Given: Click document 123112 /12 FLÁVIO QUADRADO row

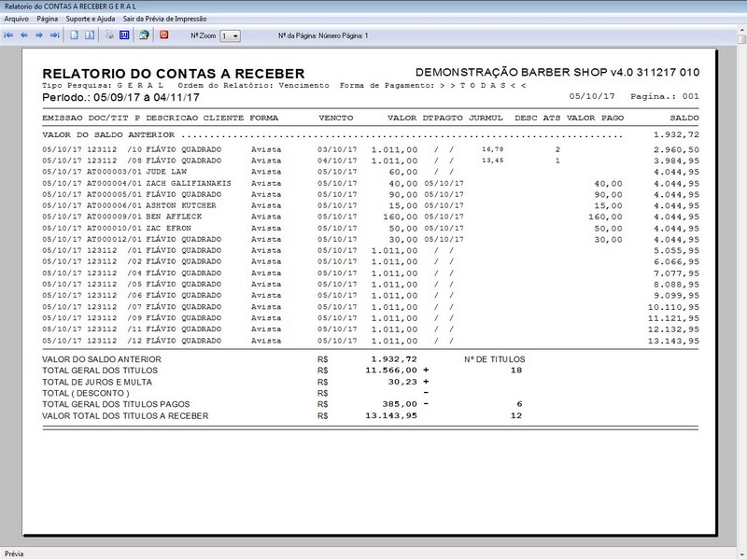Looking at the screenshot, I should click(370, 341).
